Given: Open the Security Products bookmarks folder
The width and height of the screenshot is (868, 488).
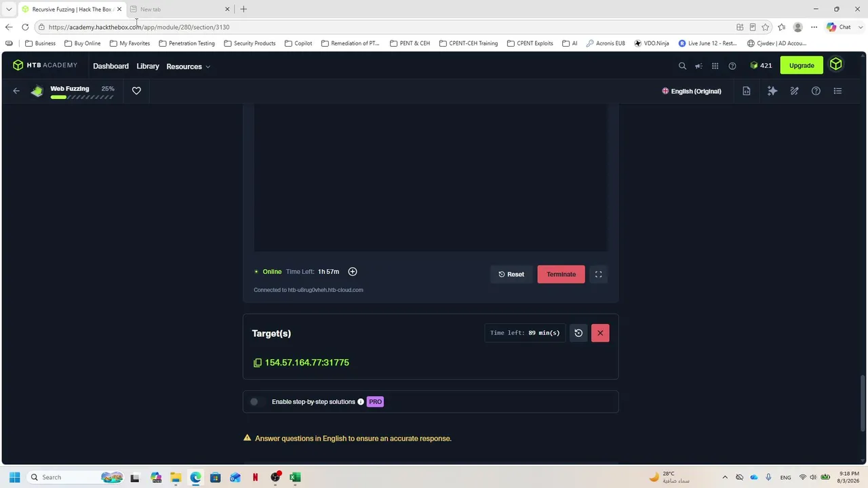Looking at the screenshot, I should [x=250, y=43].
